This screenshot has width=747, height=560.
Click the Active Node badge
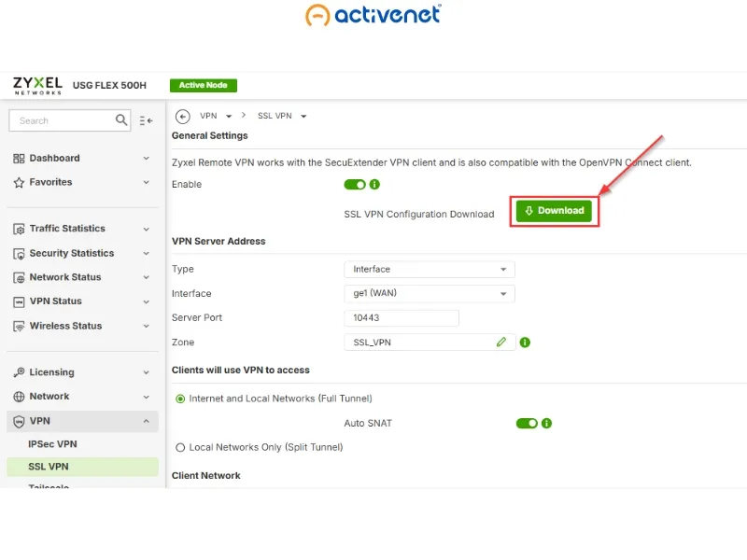point(204,85)
